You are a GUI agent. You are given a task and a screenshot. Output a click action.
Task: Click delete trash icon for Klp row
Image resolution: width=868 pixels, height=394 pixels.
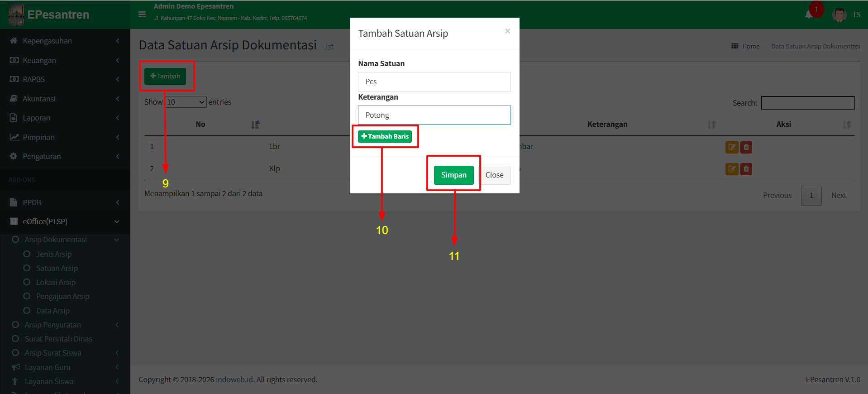(x=746, y=169)
